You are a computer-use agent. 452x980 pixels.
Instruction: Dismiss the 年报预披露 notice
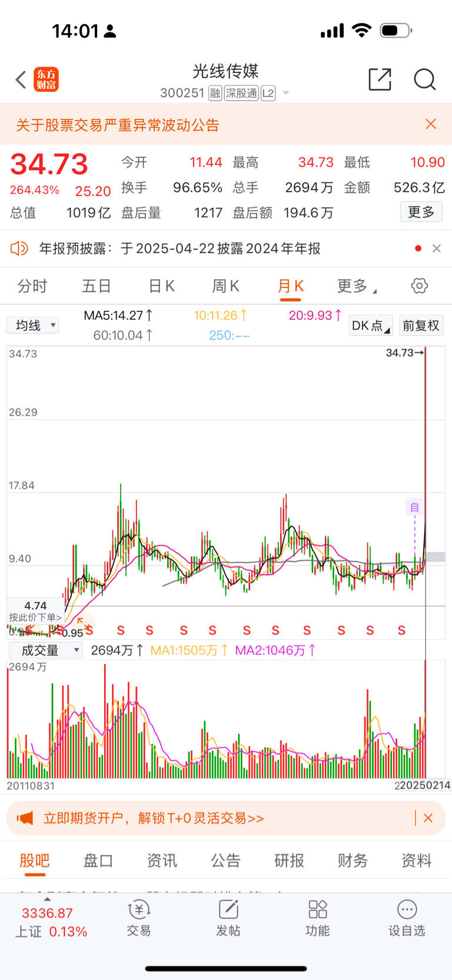[x=437, y=248]
